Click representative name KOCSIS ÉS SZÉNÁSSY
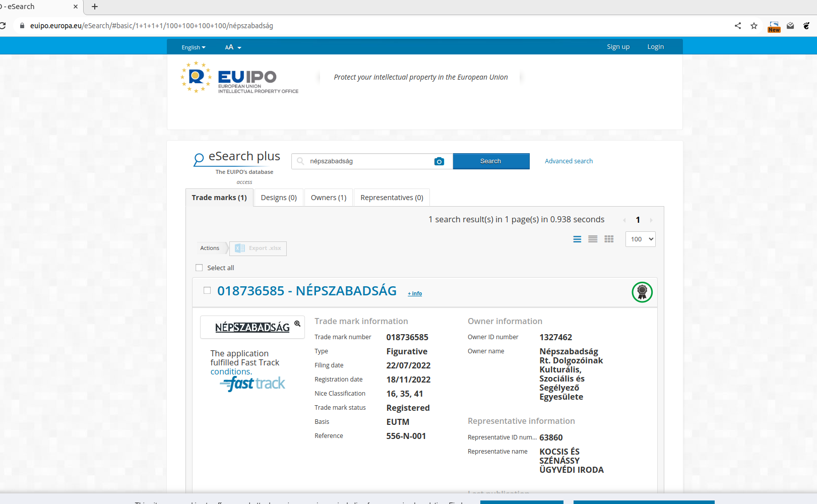The image size is (817, 504). (x=572, y=461)
